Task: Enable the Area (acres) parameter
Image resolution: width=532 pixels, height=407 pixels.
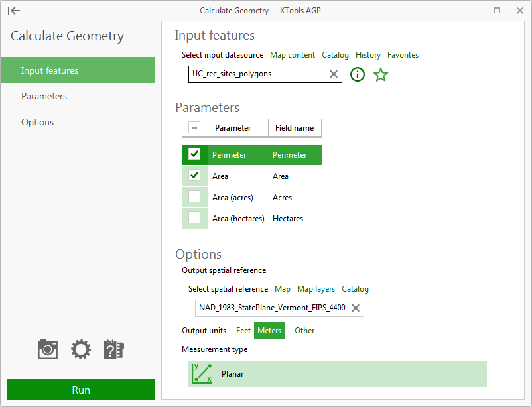Action: pyautogui.click(x=194, y=197)
